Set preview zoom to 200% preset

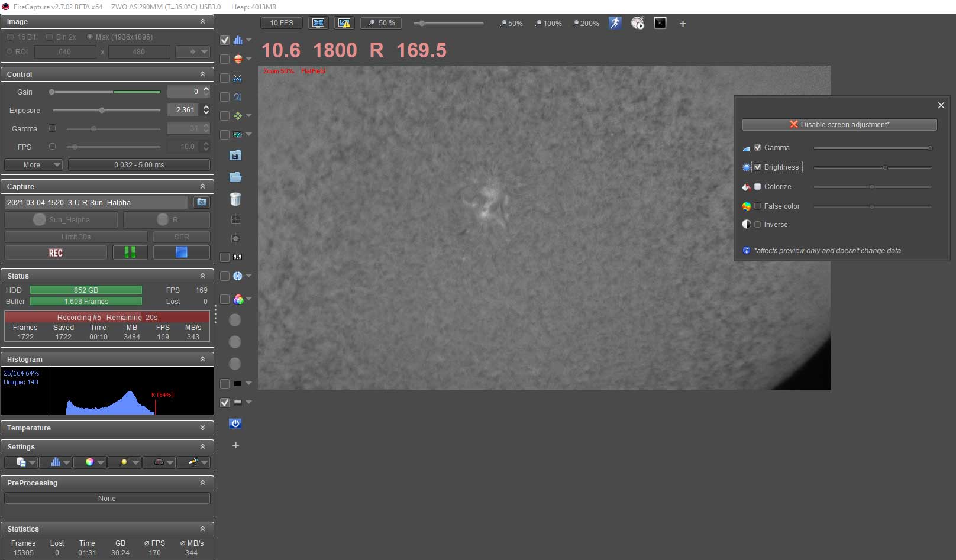click(586, 24)
